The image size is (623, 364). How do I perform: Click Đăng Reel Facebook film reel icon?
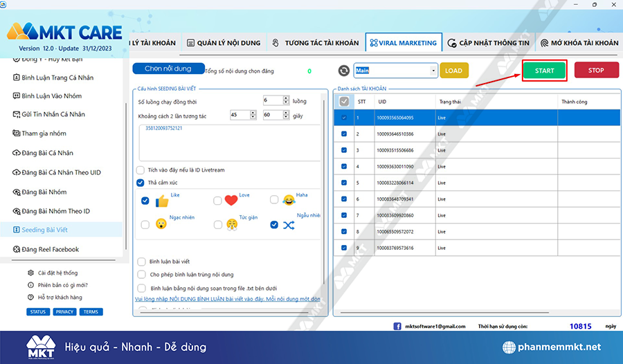click(x=17, y=249)
